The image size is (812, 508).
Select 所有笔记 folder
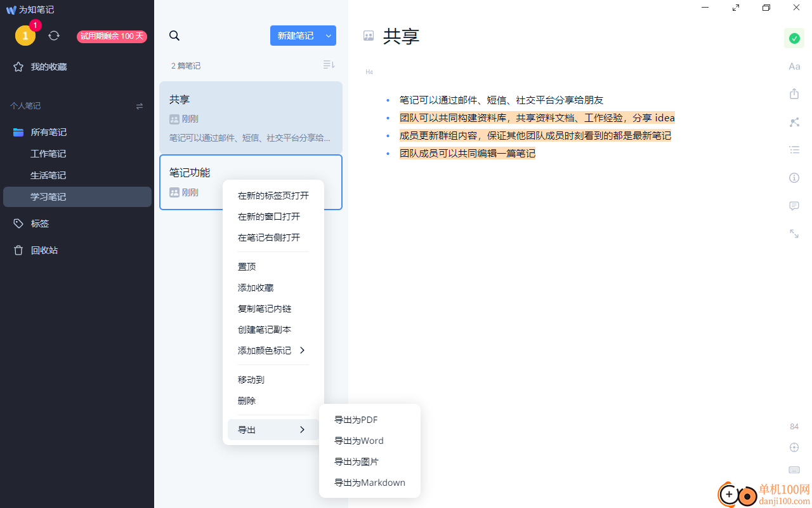[x=77, y=132]
